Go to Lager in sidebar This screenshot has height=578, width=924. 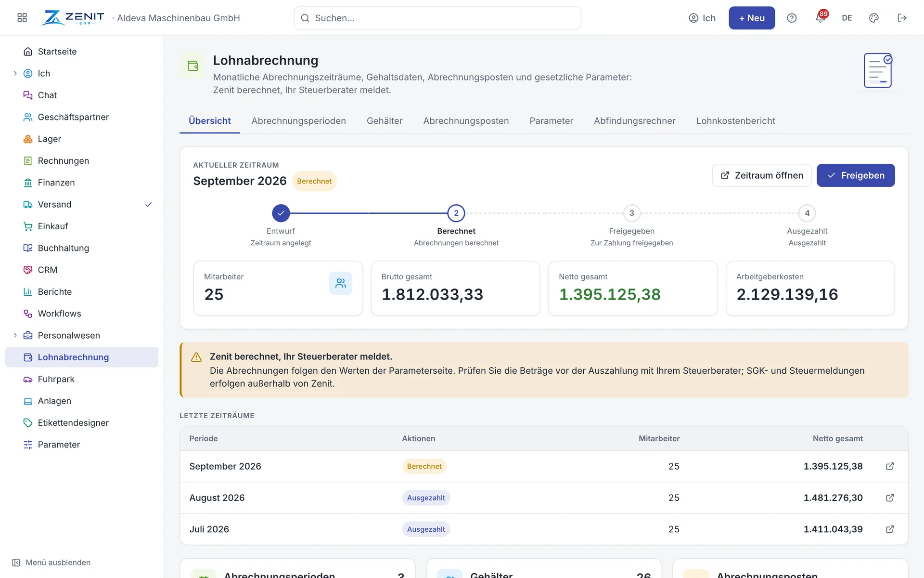pyautogui.click(x=82, y=139)
